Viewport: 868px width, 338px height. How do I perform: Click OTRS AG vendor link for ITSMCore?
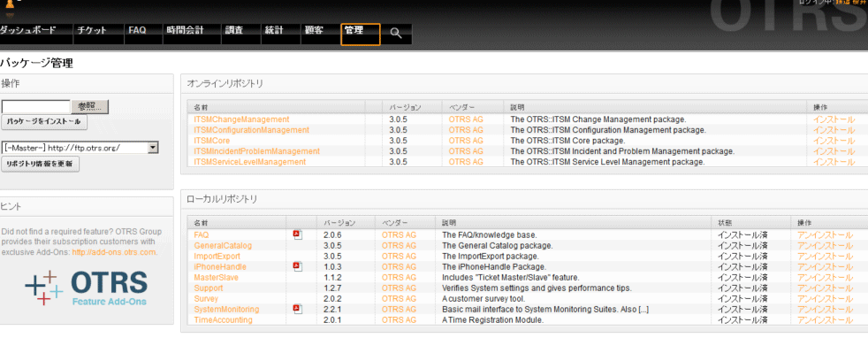click(x=466, y=140)
